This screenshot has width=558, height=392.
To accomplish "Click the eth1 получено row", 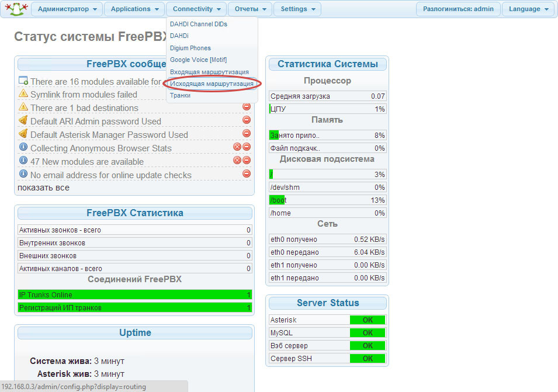I will point(327,265).
